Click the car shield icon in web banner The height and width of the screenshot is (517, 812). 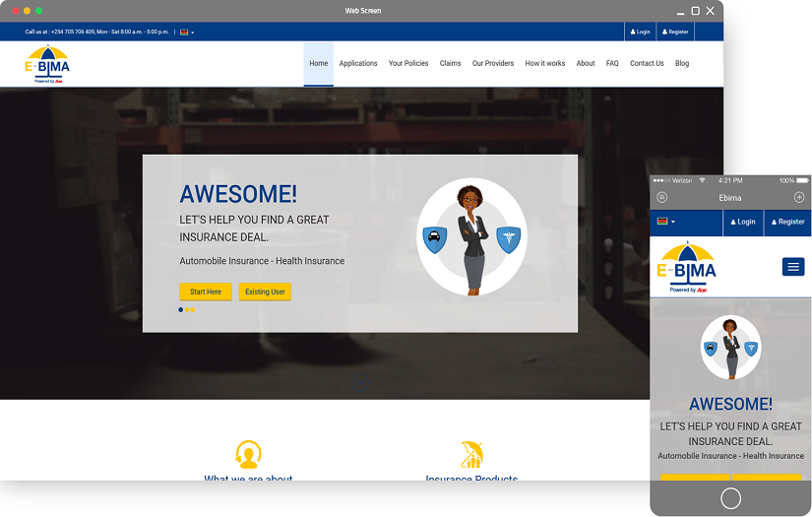434,239
